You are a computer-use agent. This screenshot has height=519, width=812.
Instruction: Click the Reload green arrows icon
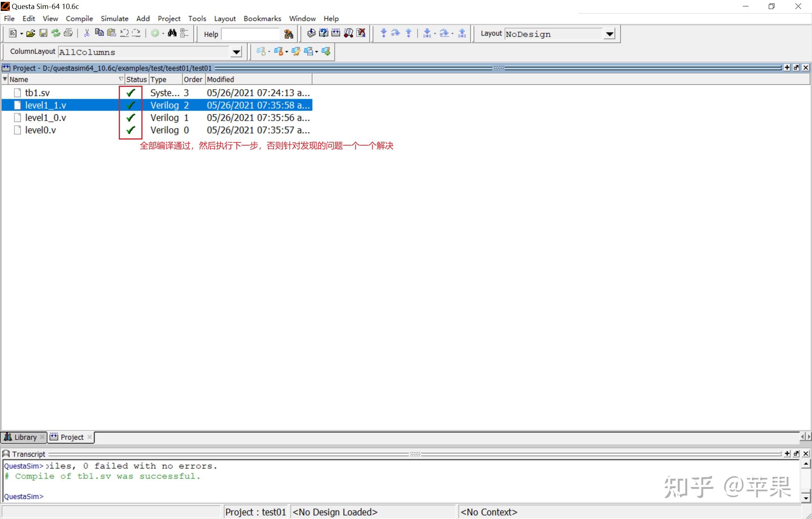click(56, 33)
